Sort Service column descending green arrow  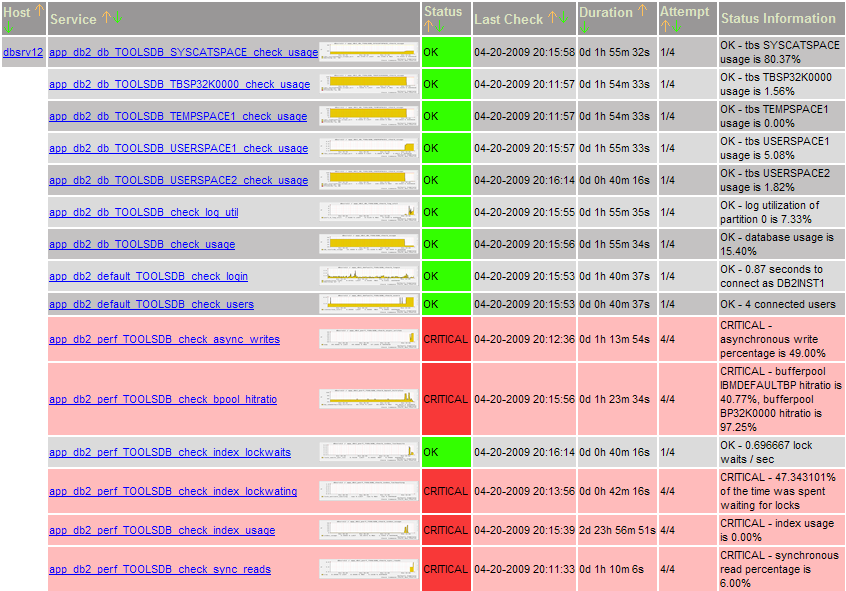pos(118,17)
